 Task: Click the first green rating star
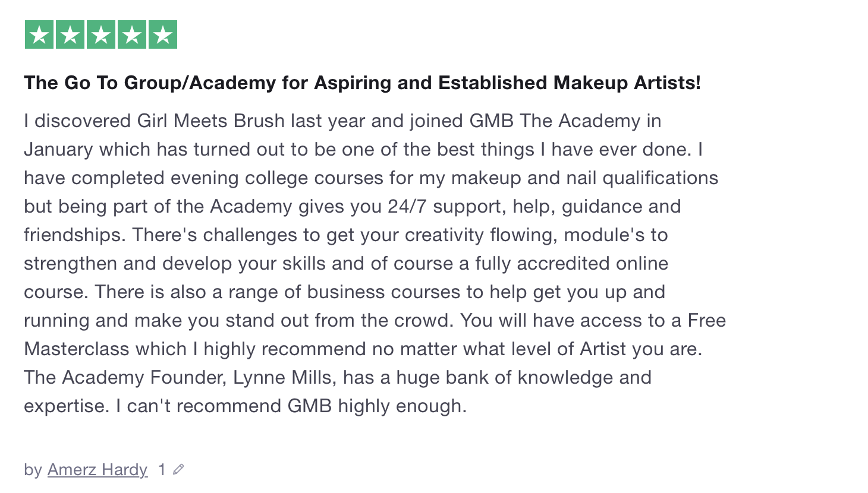39,34
